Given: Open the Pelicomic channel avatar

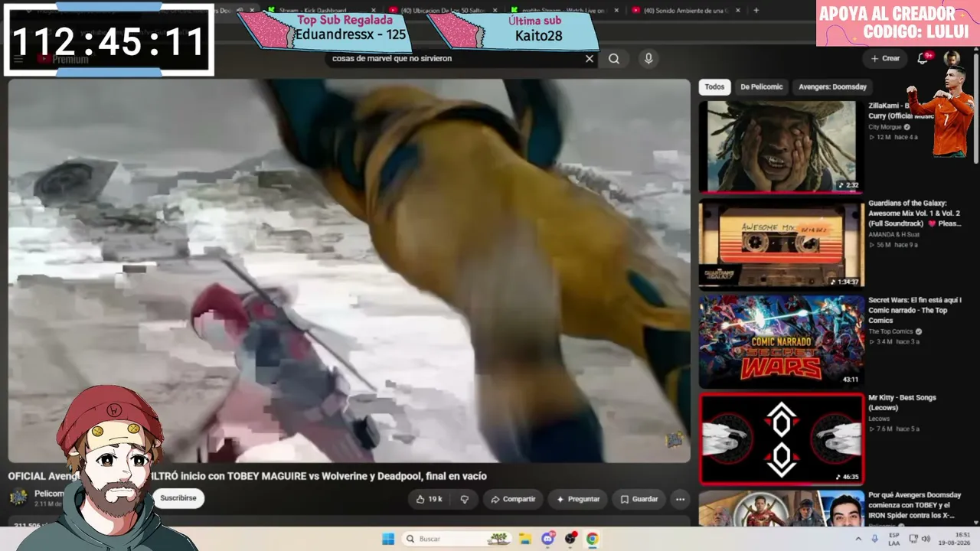Looking at the screenshot, I should coord(18,497).
